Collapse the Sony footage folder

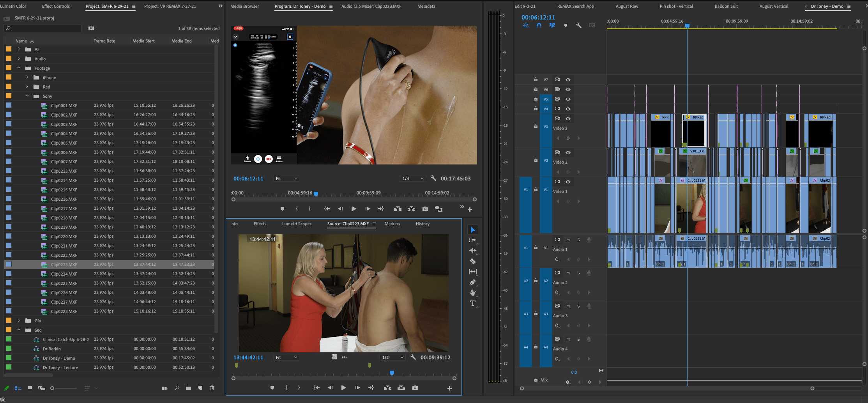point(27,96)
